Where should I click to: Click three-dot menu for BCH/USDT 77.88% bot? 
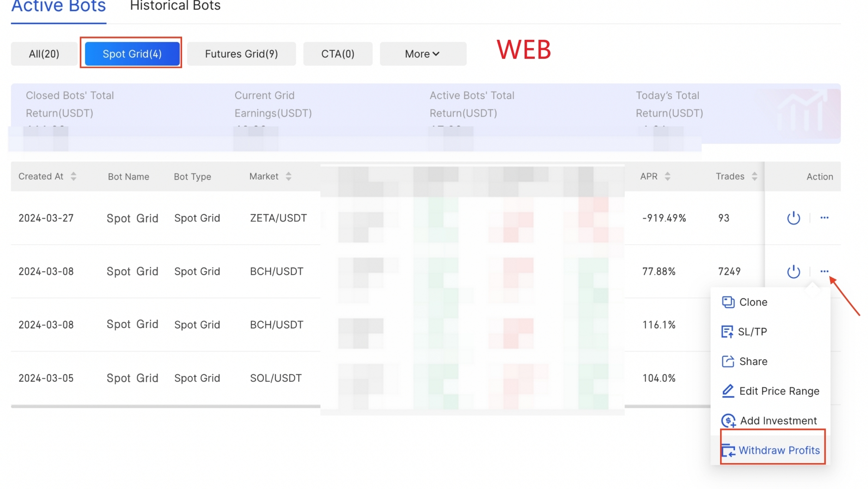pyautogui.click(x=824, y=272)
